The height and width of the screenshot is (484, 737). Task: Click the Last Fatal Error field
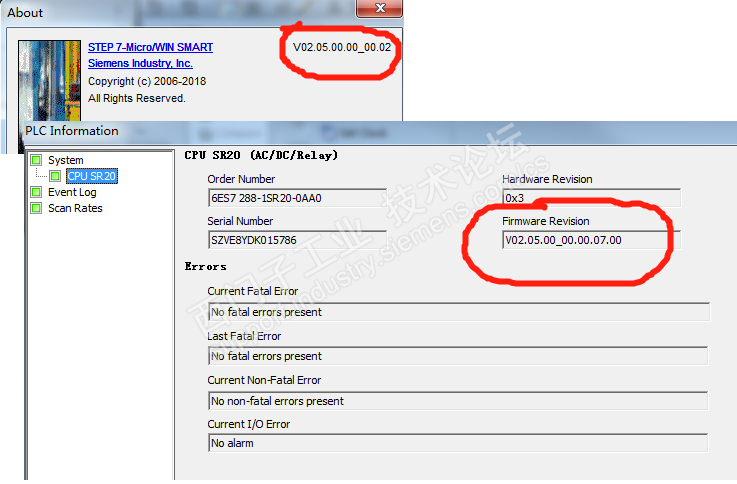(x=458, y=356)
